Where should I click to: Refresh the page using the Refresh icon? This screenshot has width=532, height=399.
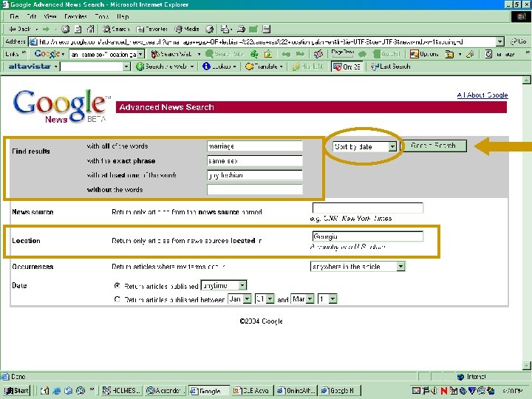pyautogui.click(x=78, y=29)
